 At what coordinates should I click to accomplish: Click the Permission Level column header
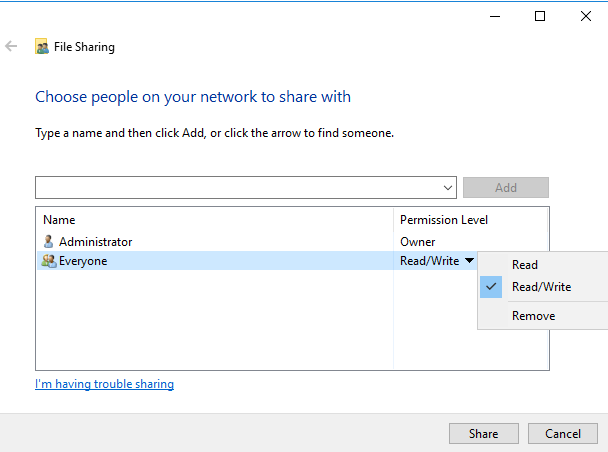(444, 220)
